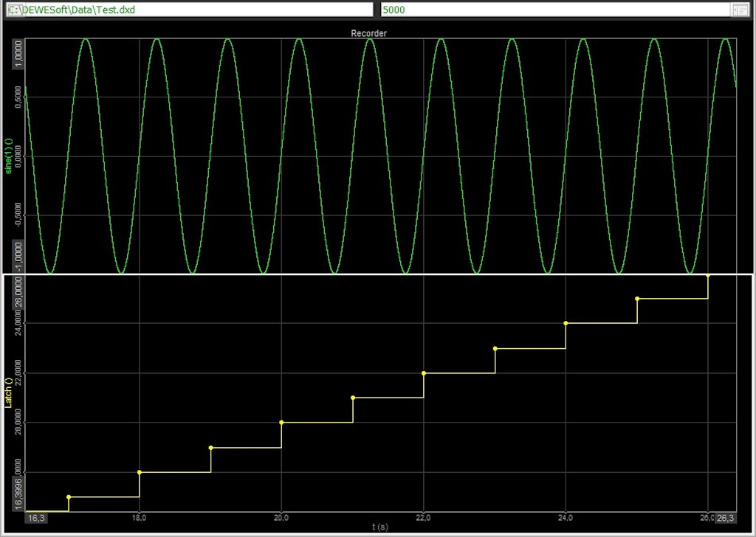
Task: Click the Latch data point at the 24,0000 level
Action: pyautogui.click(x=566, y=323)
